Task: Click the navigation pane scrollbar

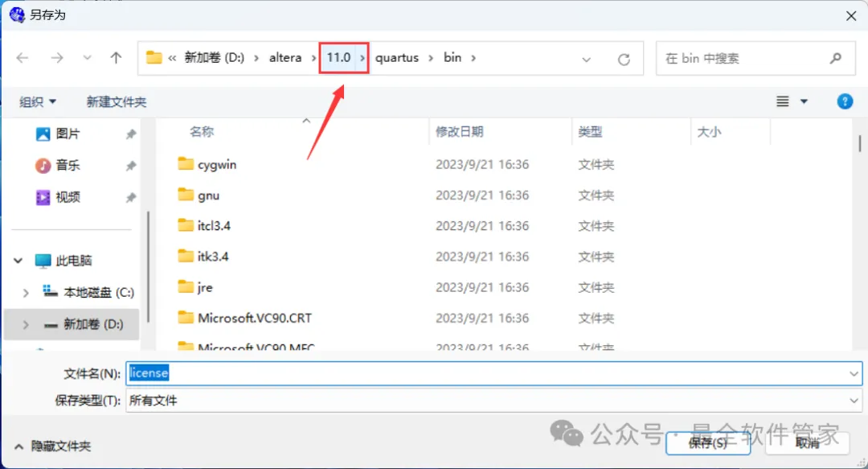Action: pyautogui.click(x=148, y=266)
